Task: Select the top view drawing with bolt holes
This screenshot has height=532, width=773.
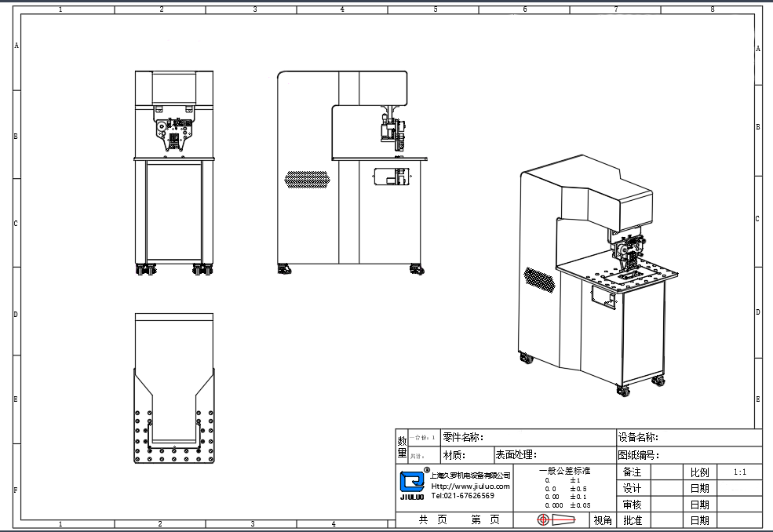Action: click(x=173, y=389)
